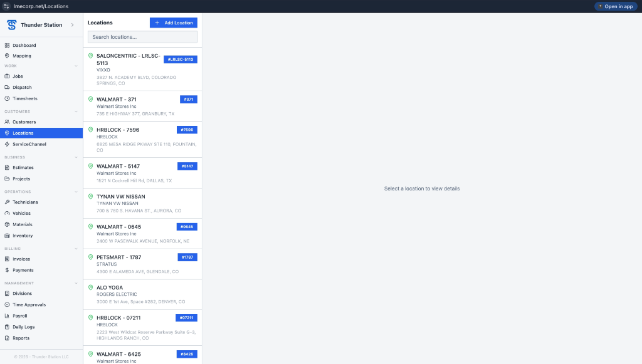The width and height of the screenshot is (642, 364).
Task: Click the Payments dollar icon
Action: [x=7, y=270]
